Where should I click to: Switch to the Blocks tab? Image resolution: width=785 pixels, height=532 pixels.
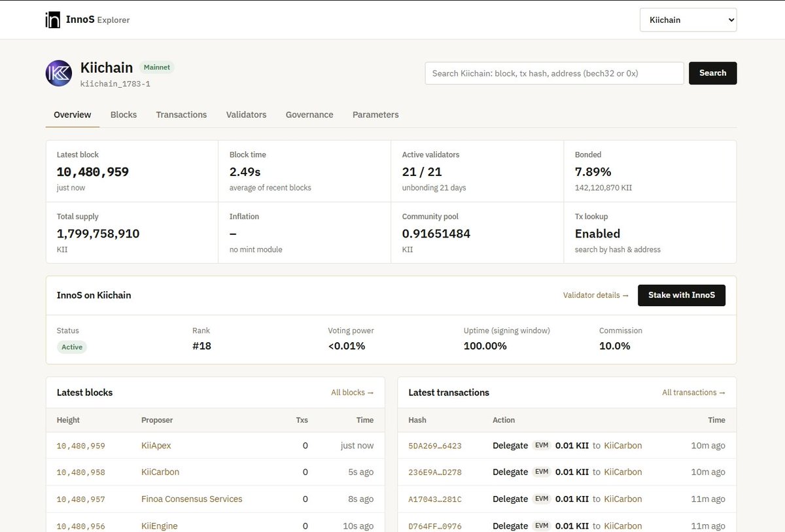click(124, 115)
